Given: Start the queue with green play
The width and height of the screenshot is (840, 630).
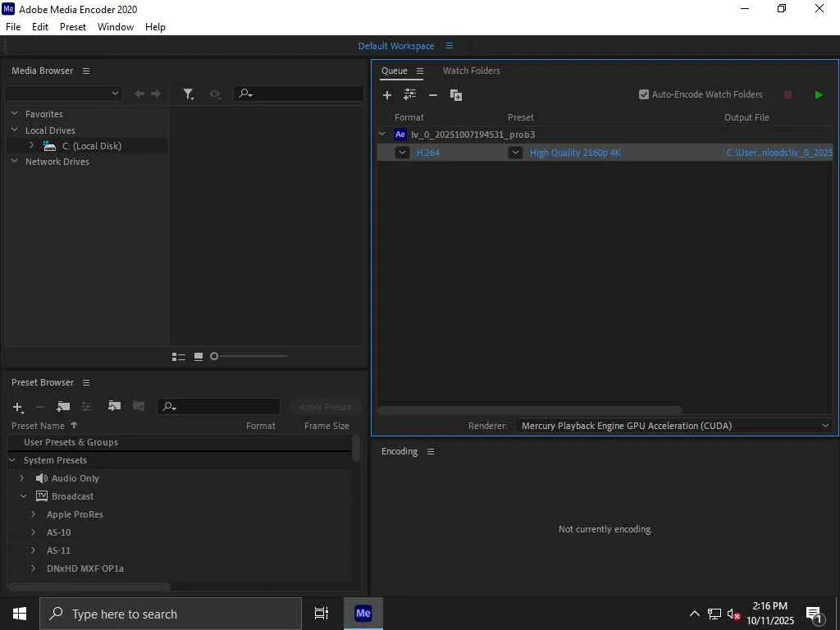Looking at the screenshot, I should point(819,95).
